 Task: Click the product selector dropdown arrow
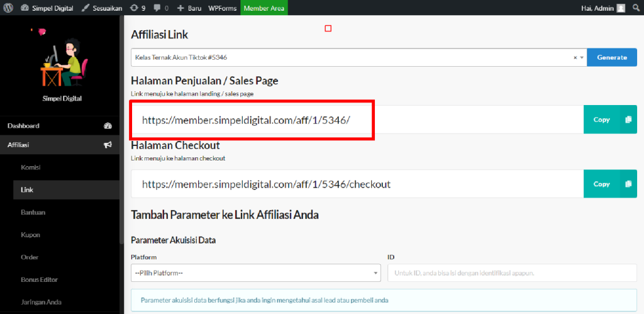582,58
